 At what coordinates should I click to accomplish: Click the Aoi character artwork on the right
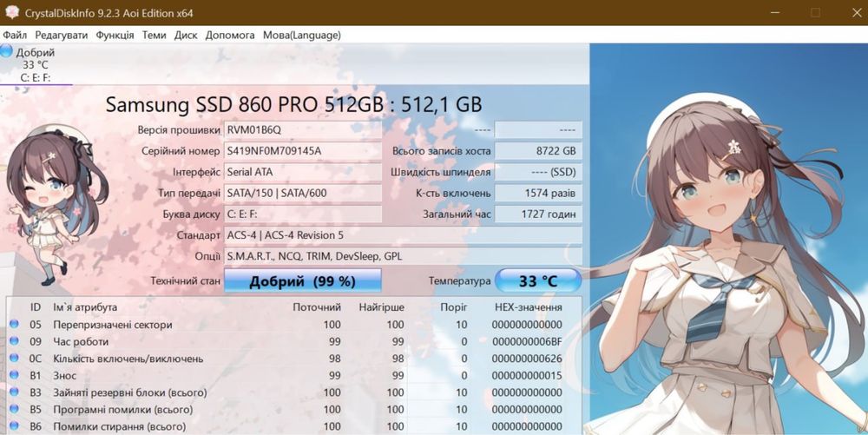click(x=728, y=239)
